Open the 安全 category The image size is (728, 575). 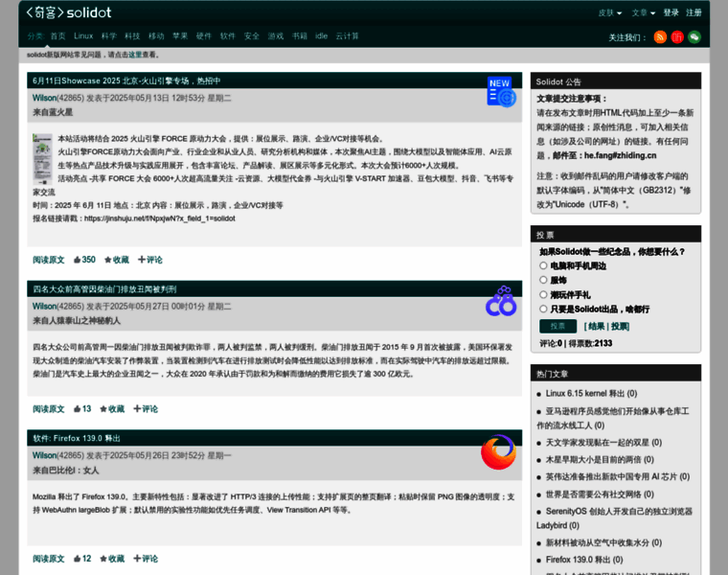coord(252,35)
